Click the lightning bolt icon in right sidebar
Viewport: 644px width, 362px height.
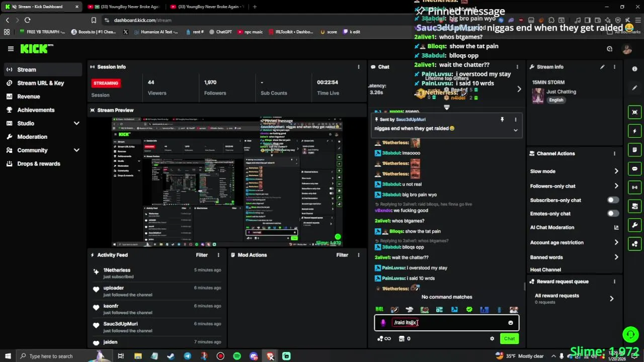pyautogui.click(x=634, y=131)
